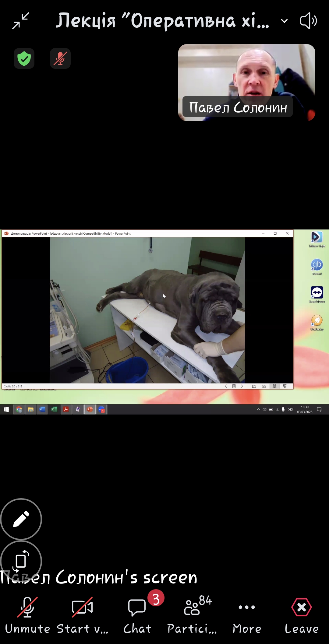Tap the red muted microphone indicator
Image resolution: width=329 pixels, height=644 pixels.
pos(60,58)
